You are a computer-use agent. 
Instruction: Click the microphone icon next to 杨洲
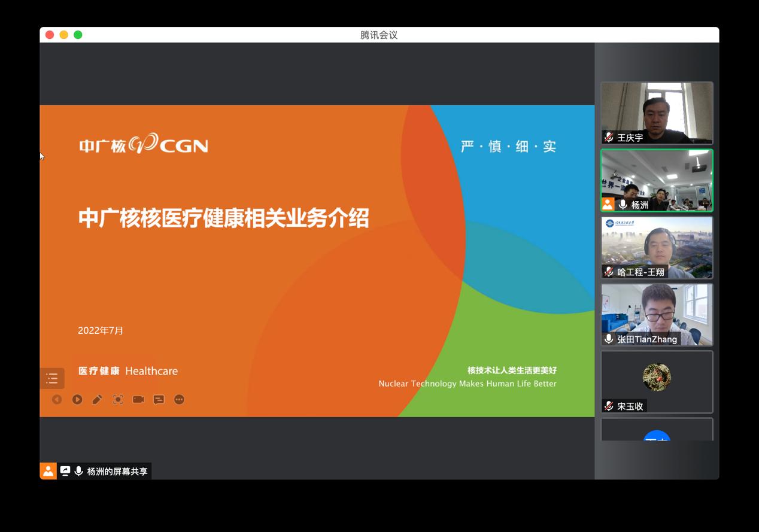click(x=623, y=205)
